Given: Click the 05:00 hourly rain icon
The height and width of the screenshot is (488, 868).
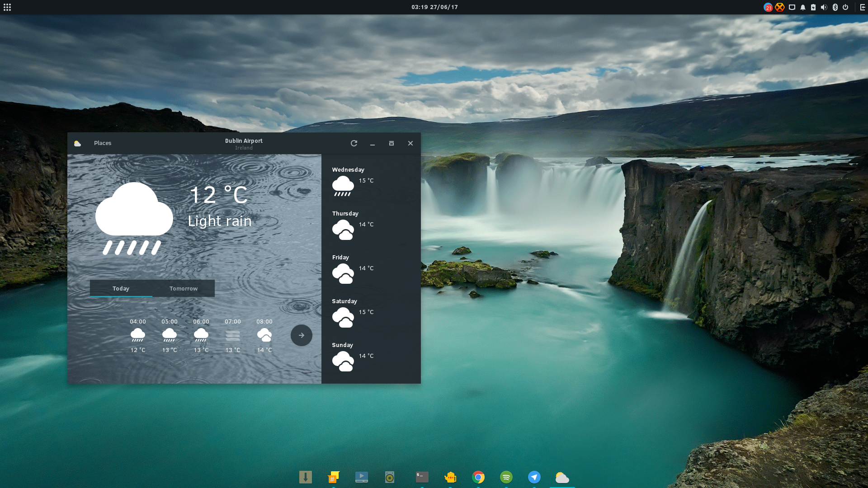Looking at the screenshot, I should pyautogui.click(x=170, y=335).
